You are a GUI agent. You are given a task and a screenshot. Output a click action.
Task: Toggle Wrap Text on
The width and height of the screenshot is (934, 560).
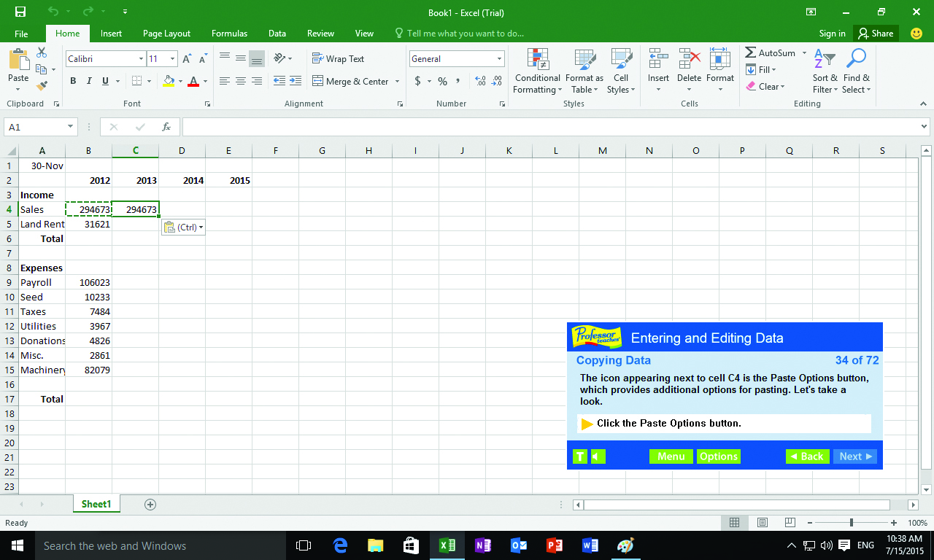click(x=338, y=59)
